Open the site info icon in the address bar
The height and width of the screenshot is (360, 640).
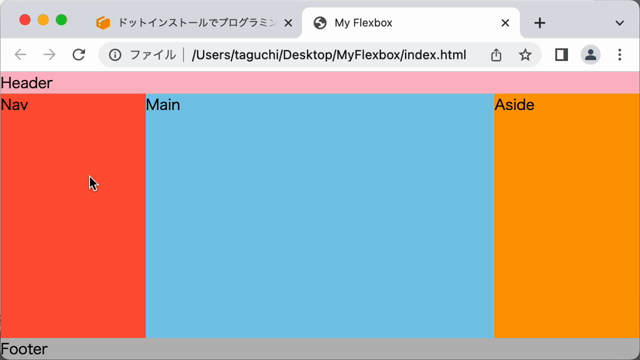(x=115, y=55)
